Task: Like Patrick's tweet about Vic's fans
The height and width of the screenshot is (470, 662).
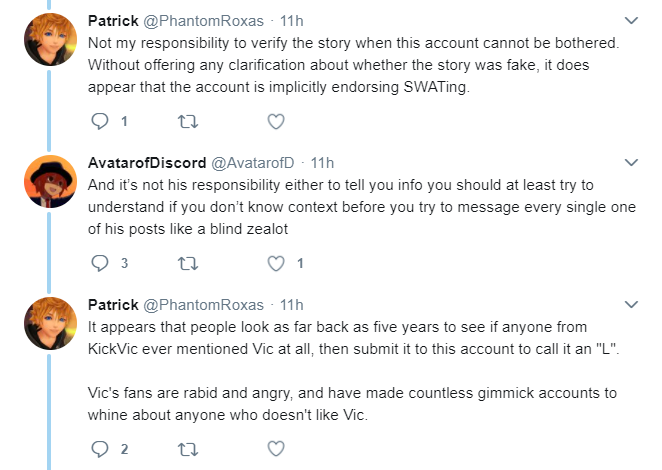Action: (x=276, y=448)
